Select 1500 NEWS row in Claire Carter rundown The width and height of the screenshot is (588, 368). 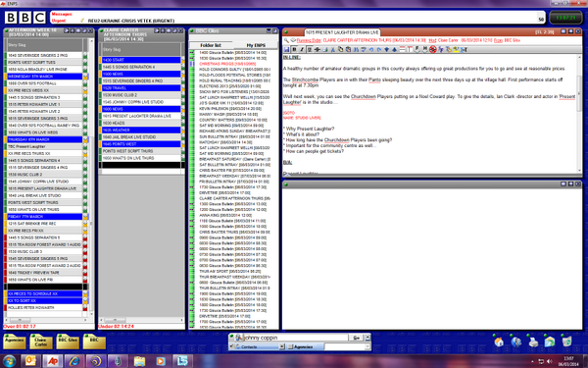tap(142, 74)
